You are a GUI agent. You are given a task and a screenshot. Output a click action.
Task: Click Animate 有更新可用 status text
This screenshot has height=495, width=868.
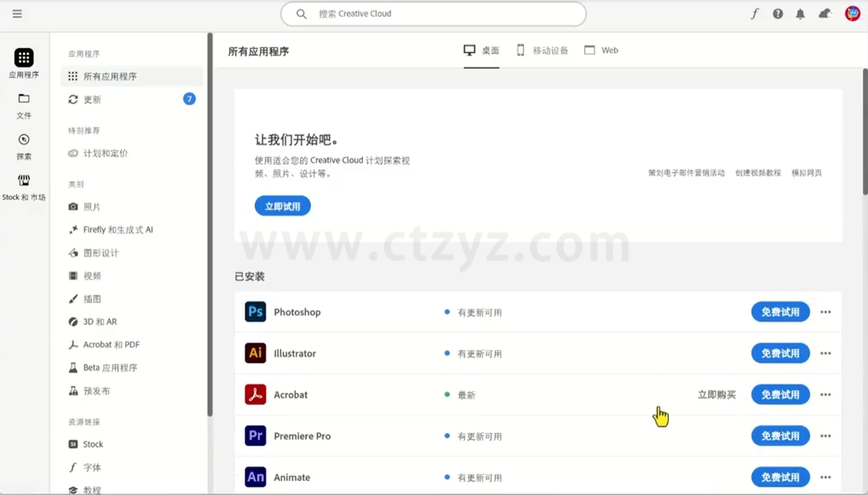click(479, 477)
